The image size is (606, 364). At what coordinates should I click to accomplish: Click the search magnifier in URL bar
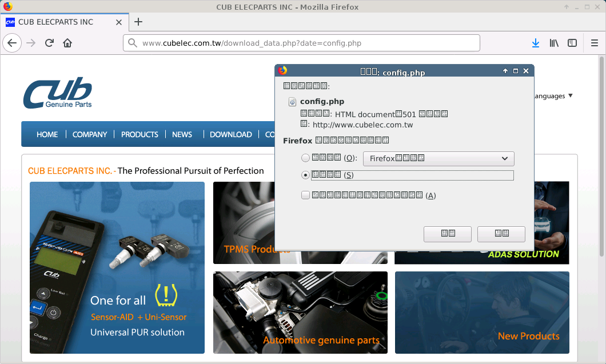133,43
